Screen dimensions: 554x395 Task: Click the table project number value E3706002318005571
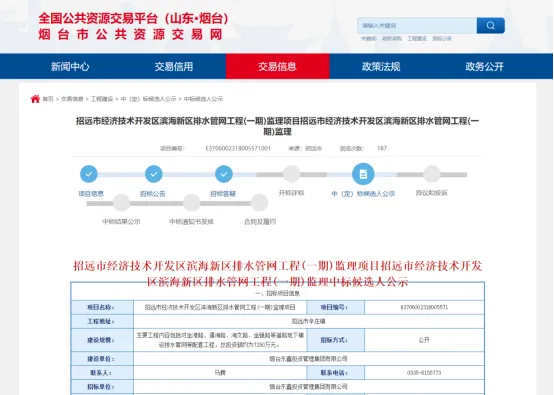pos(424,307)
